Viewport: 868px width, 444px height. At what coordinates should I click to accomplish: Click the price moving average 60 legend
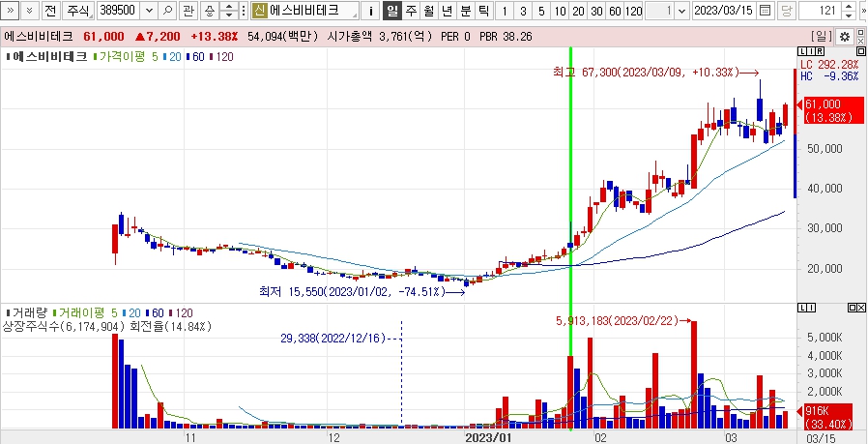pyautogui.click(x=196, y=56)
